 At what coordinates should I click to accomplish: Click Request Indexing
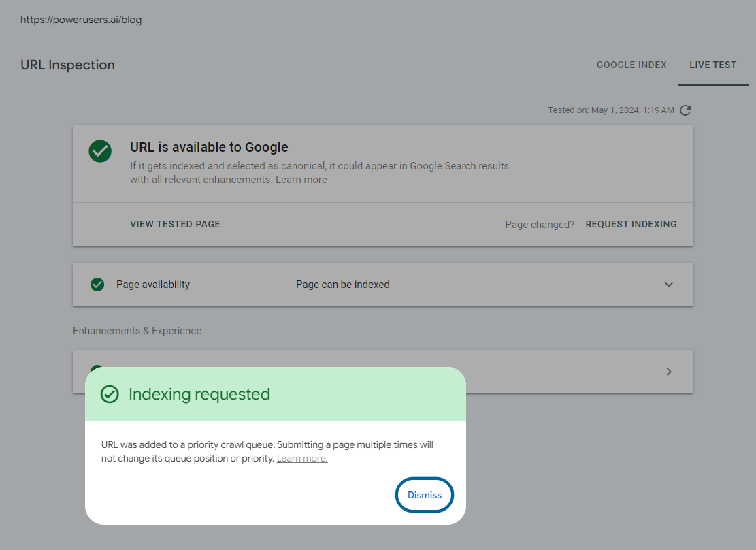coord(631,224)
